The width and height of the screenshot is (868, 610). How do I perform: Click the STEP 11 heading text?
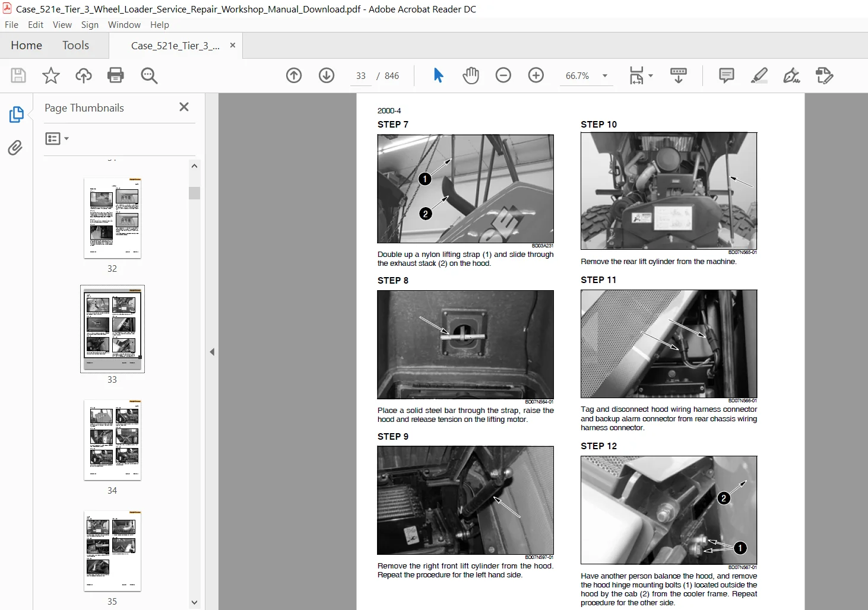click(x=598, y=280)
